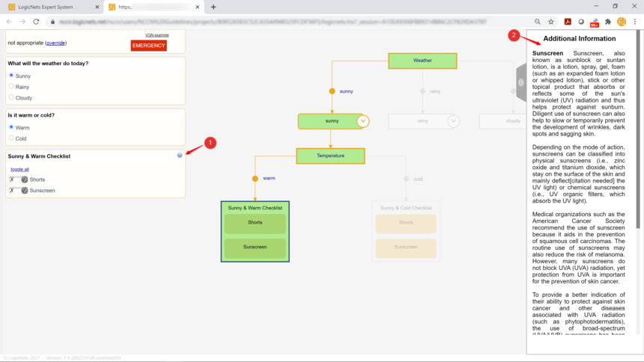
Task: Close the active https tab
Action: click(x=198, y=7)
